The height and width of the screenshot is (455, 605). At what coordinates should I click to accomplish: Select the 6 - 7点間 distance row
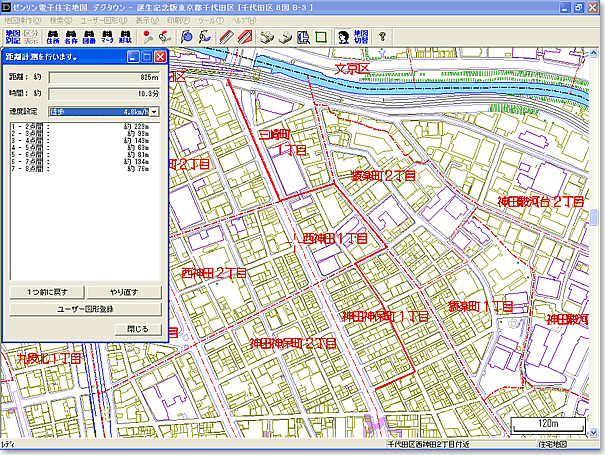point(80,161)
